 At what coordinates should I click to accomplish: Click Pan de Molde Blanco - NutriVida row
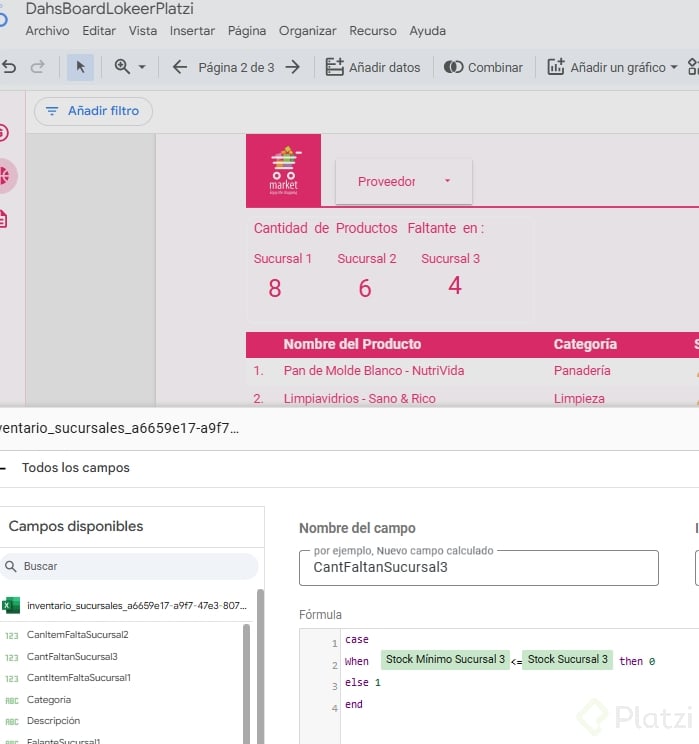374,371
